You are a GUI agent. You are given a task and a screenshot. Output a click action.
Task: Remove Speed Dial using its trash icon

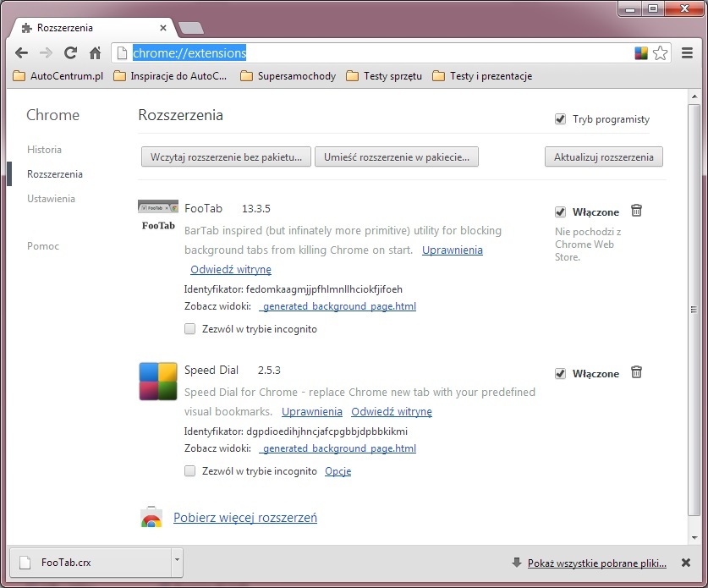pyautogui.click(x=636, y=372)
